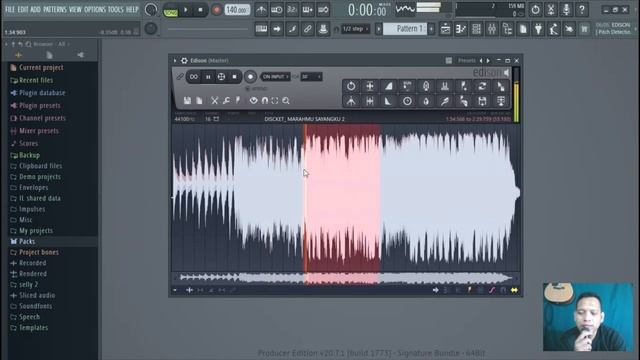The width and height of the screenshot is (640, 360).
Task: Click the main volume knob in top toolbar
Action: (x=151, y=9)
